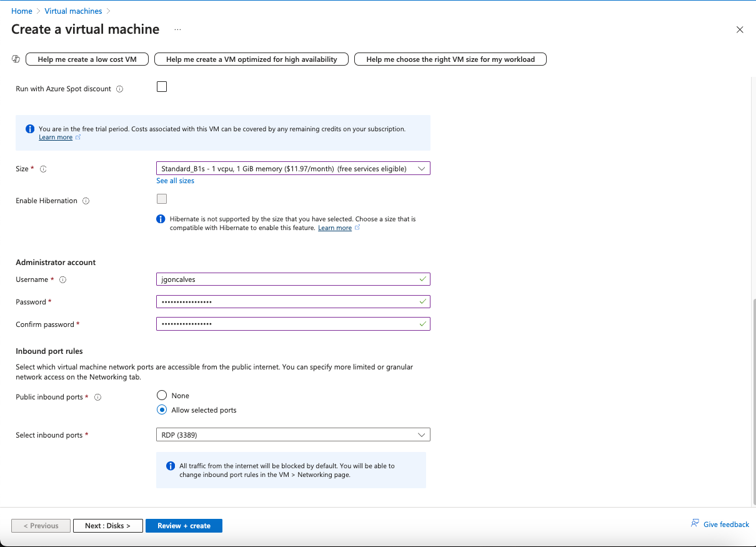Click the Give feedback person icon
Screen dimensions: 756x547
coord(695,523)
